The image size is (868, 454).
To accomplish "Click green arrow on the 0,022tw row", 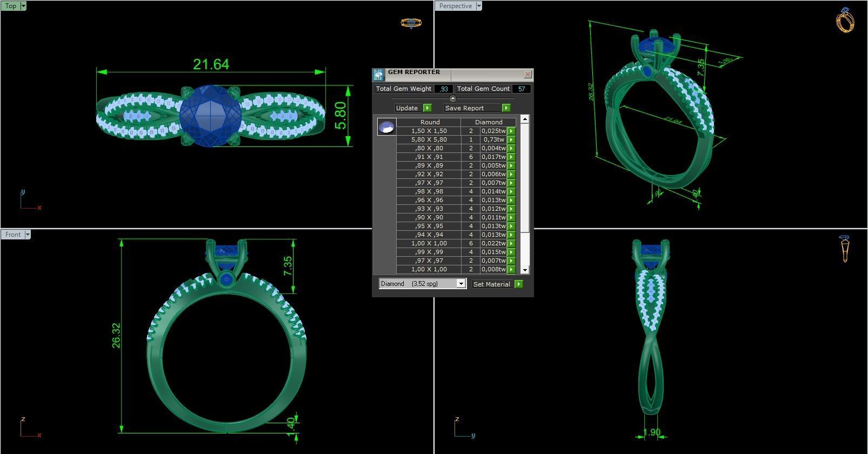I will pos(511,243).
